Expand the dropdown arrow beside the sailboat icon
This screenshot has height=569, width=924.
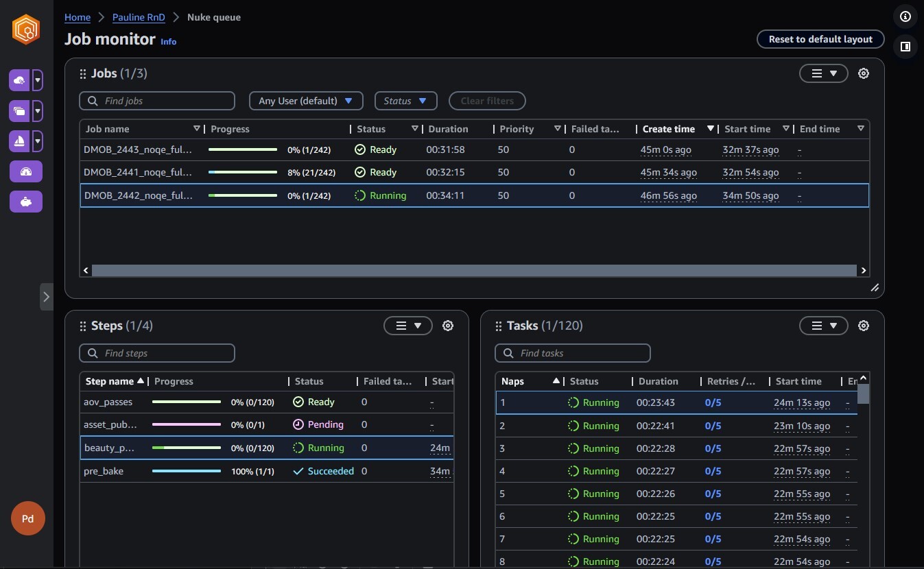pos(38,141)
